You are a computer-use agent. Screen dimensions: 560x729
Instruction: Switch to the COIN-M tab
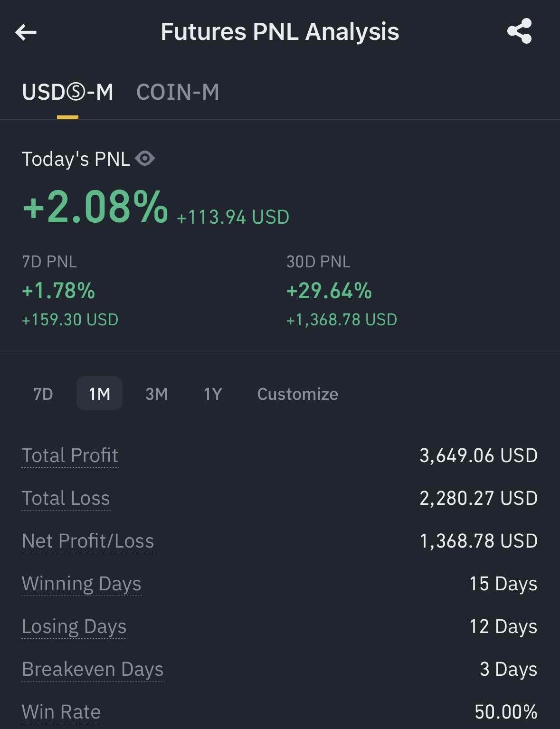[x=178, y=92]
